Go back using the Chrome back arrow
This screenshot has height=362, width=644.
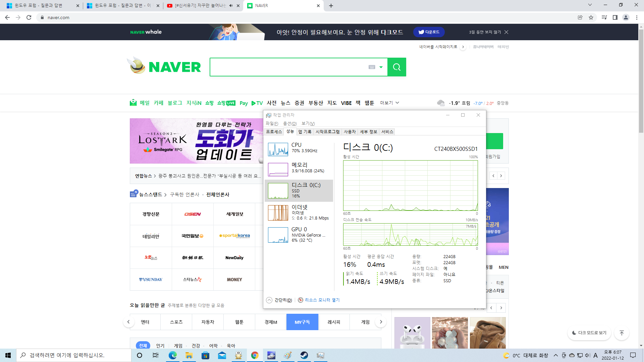pyautogui.click(x=7, y=17)
